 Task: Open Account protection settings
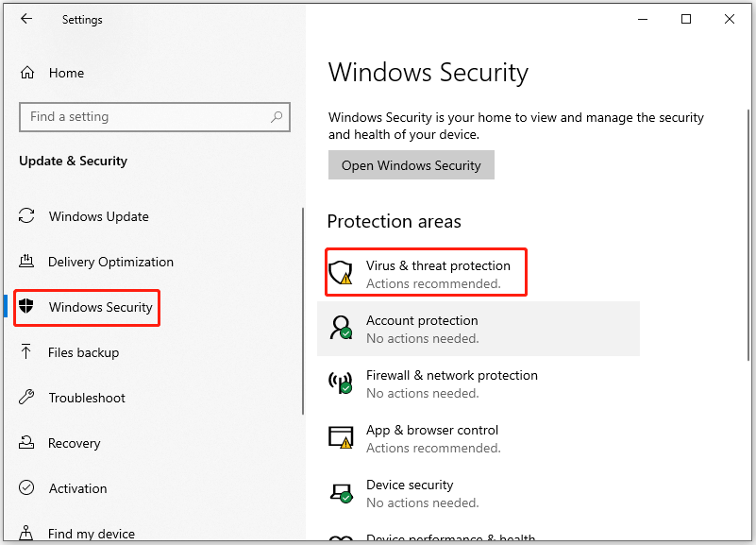(x=422, y=329)
